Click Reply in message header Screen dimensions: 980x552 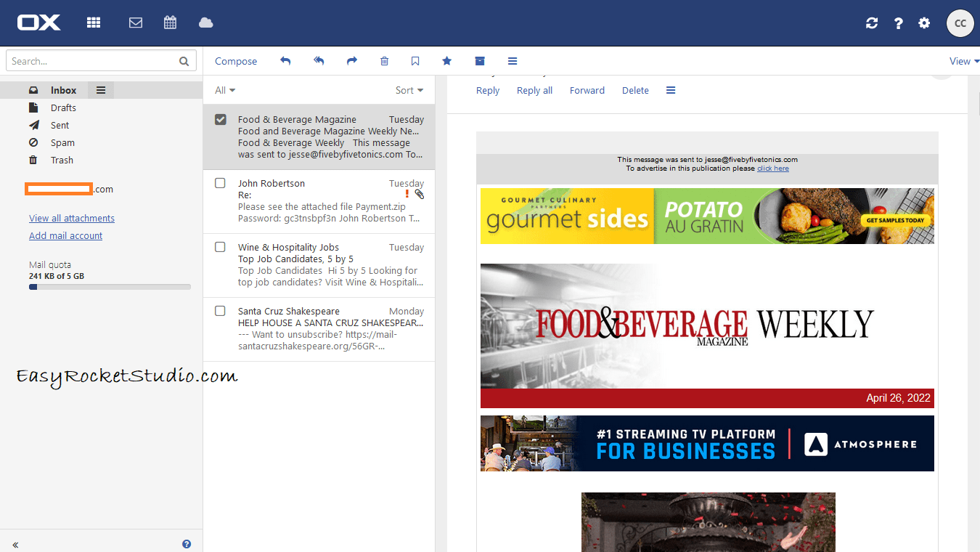488,90
